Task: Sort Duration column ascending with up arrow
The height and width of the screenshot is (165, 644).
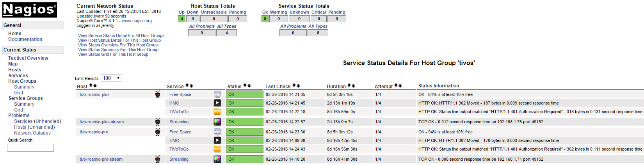Action: 349,85
